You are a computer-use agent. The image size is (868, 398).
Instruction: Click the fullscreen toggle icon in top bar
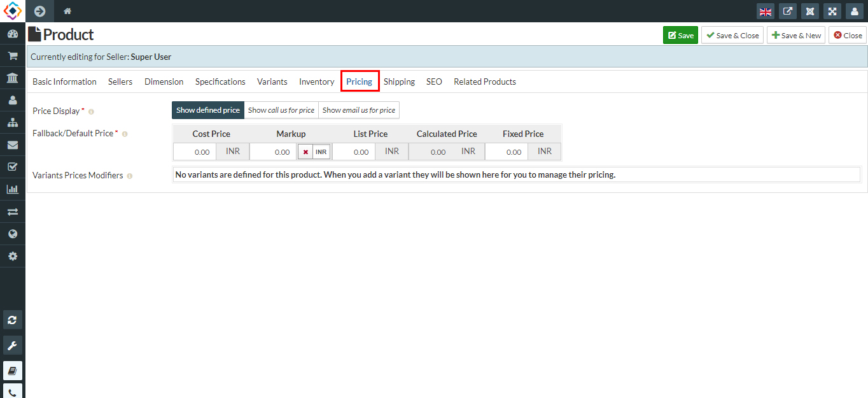(x=832, y=11)
